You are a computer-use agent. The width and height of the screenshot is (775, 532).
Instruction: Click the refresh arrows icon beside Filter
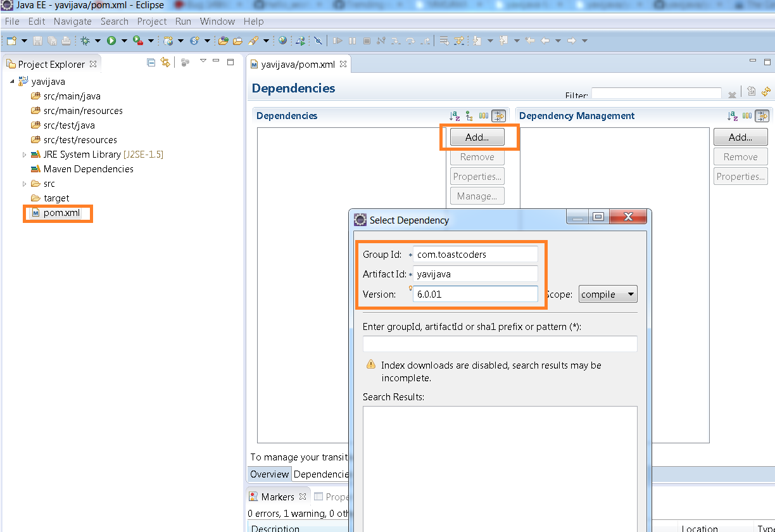(x=766, y=91)
